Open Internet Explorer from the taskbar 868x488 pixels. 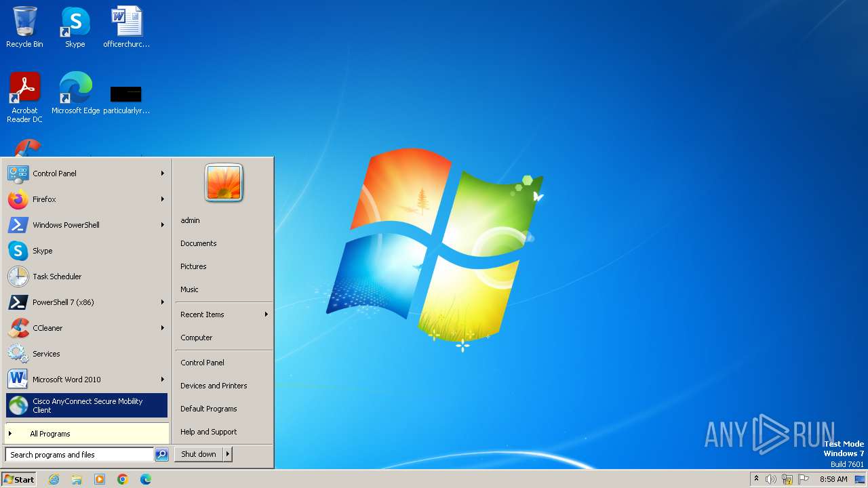(x=54, y=479)
